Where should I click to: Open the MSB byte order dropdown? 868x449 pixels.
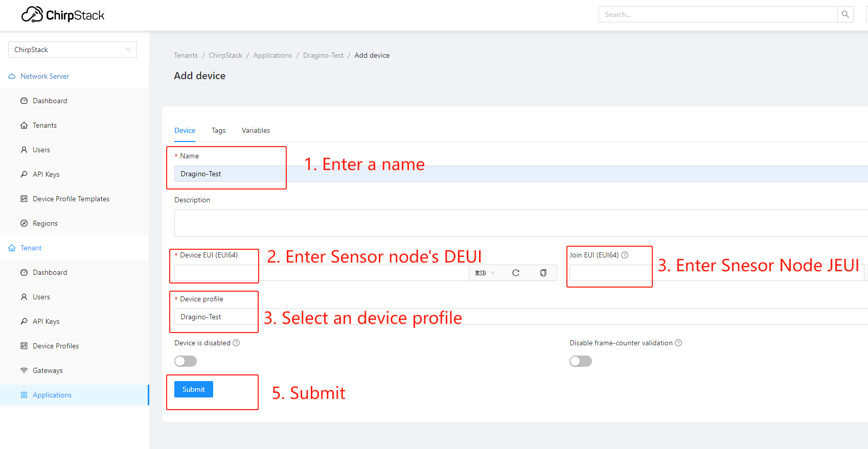tap(485, 273)
